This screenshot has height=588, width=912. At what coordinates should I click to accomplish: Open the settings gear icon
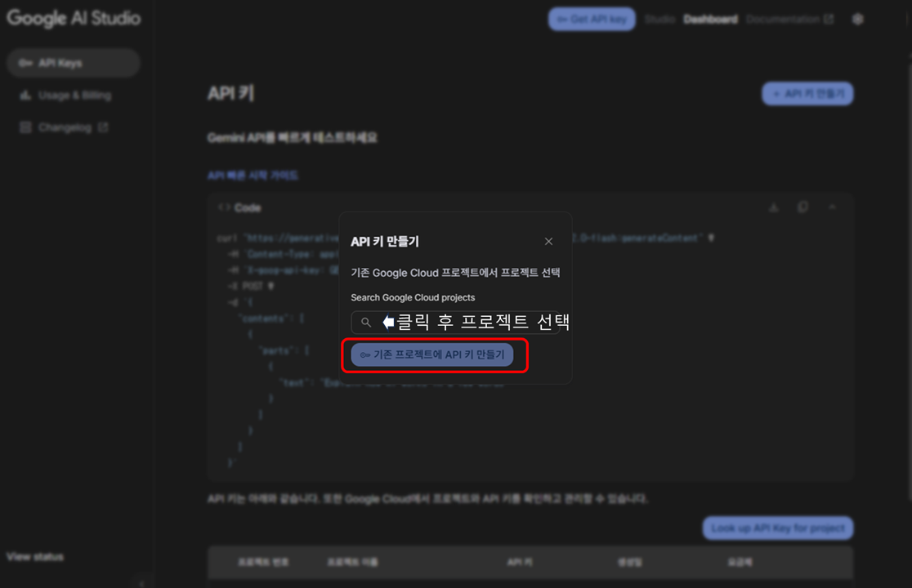(857, 19)
